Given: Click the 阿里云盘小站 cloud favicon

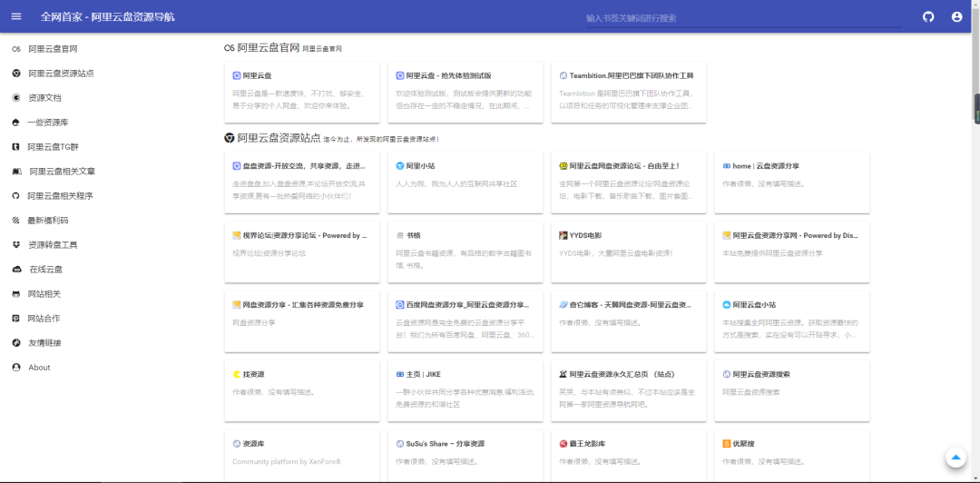Looking at the screenshot, I should [x=727, y=305].
